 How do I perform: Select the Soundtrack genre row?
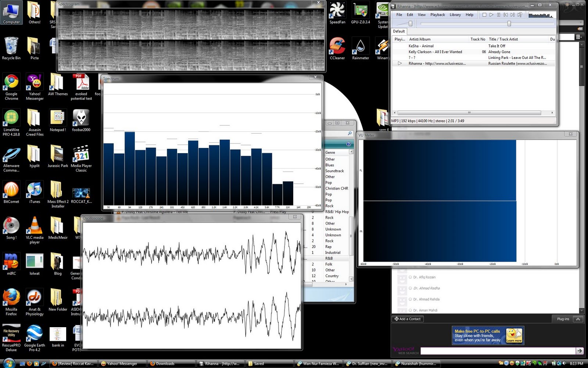(x=334, y=171)
